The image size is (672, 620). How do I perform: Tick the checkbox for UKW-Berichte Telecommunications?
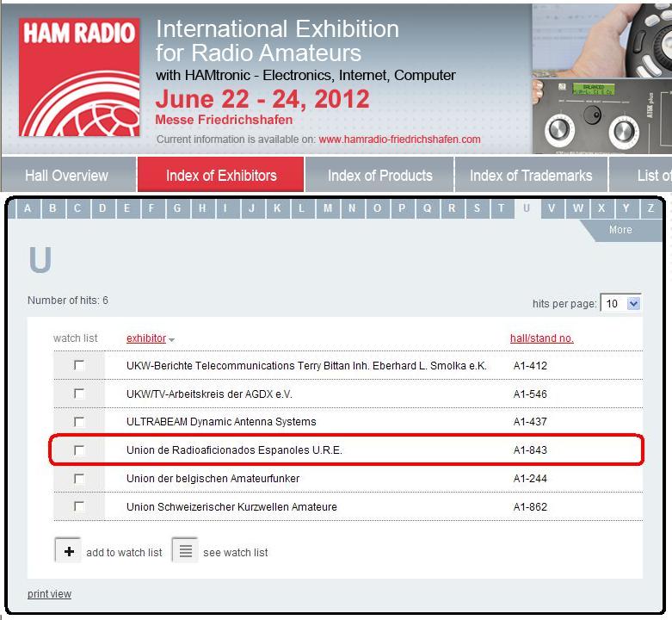click(x=79, y=366)
